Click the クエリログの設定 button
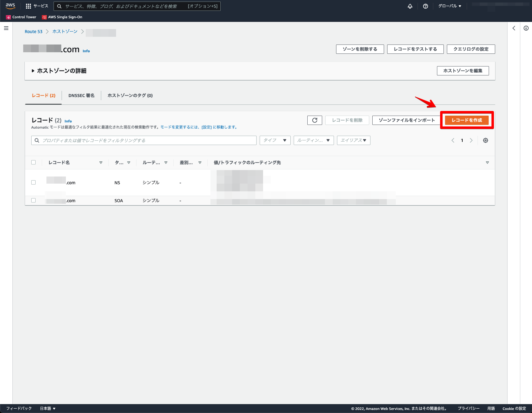 pos(471,49)
